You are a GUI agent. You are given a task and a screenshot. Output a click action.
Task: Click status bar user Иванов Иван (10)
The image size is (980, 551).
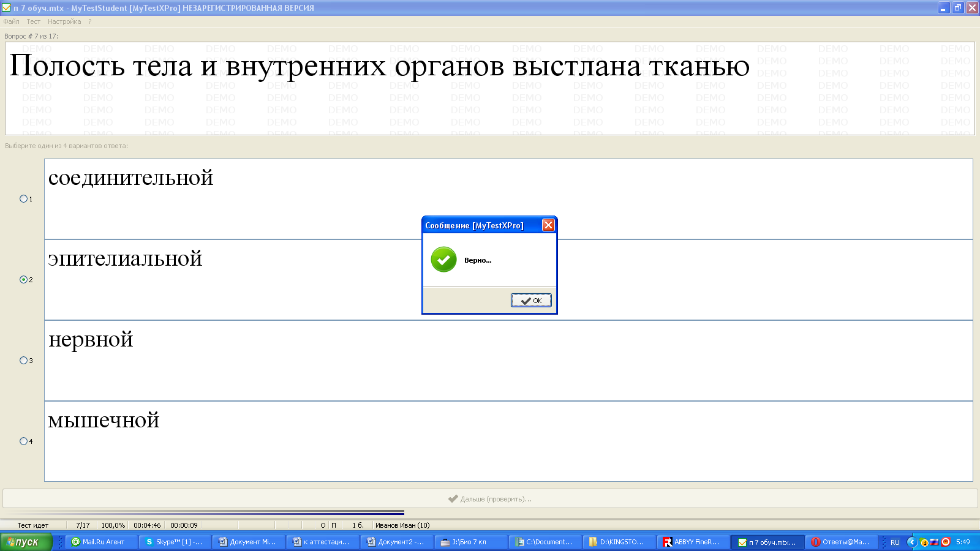pyautogui.click(x=402, y=525)
